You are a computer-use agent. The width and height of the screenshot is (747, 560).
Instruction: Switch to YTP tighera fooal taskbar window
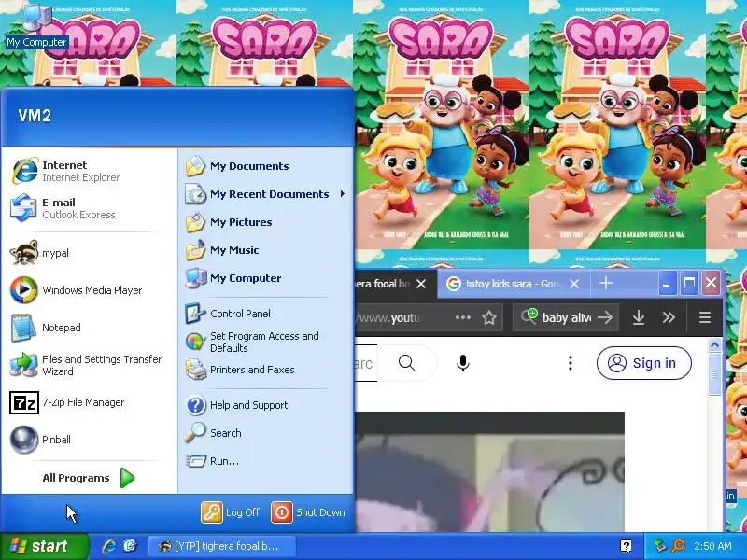[222, 546]
